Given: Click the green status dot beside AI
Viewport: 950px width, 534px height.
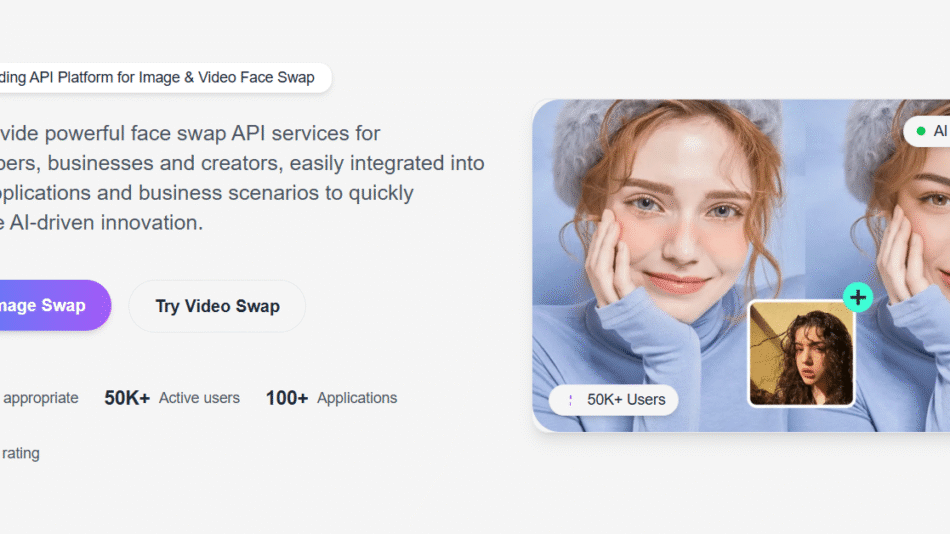Looking at the screenshot, I should pyautogui.click(x=921, y=131).
